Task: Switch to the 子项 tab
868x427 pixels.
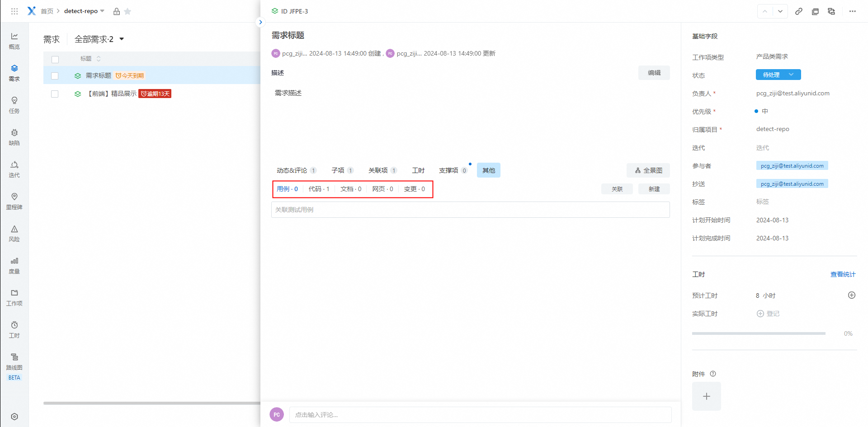Action: pyautogui.click(x=342, y=170)
